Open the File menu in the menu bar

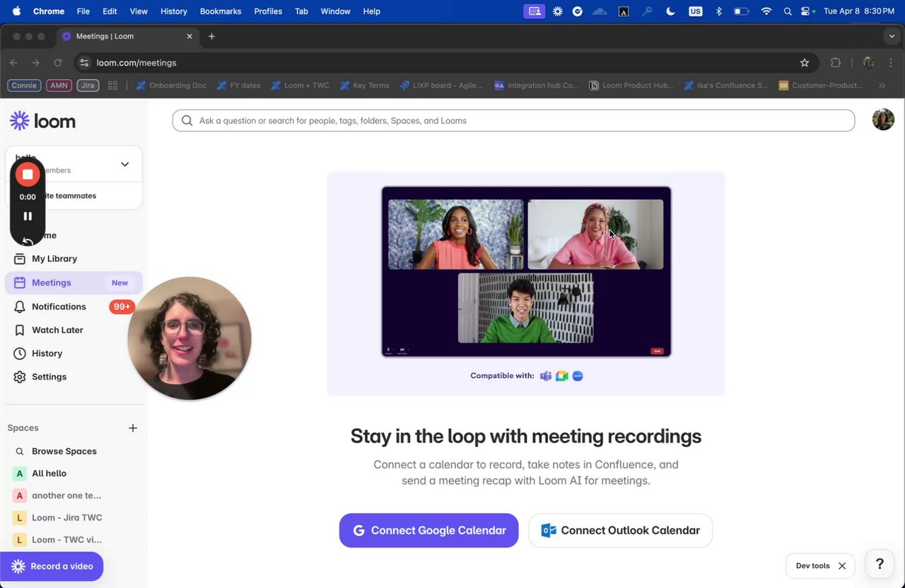point(83,11)
